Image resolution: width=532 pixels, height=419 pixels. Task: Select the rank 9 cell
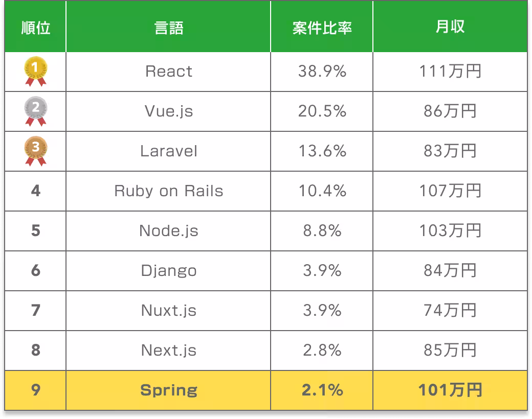click(x=35, y=390)
